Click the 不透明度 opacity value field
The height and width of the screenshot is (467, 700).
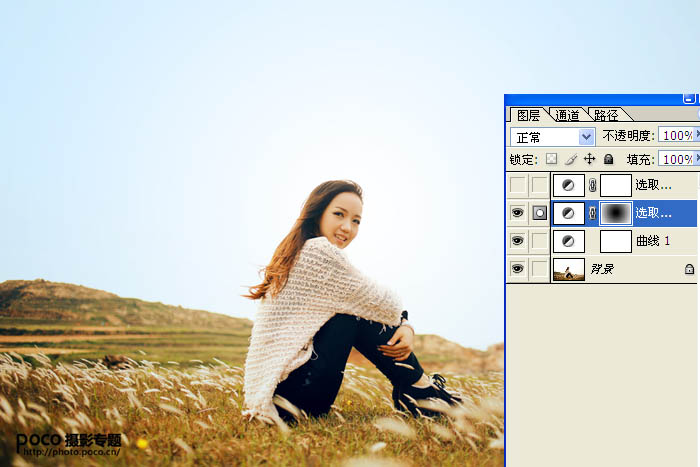[x=676, y=135]
